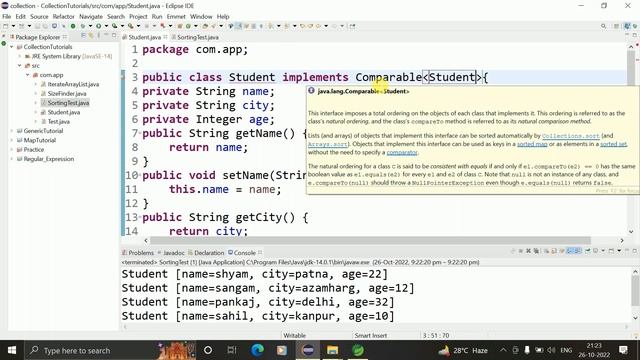
Task: Open the Navigate menu
Action: point(91,17)
